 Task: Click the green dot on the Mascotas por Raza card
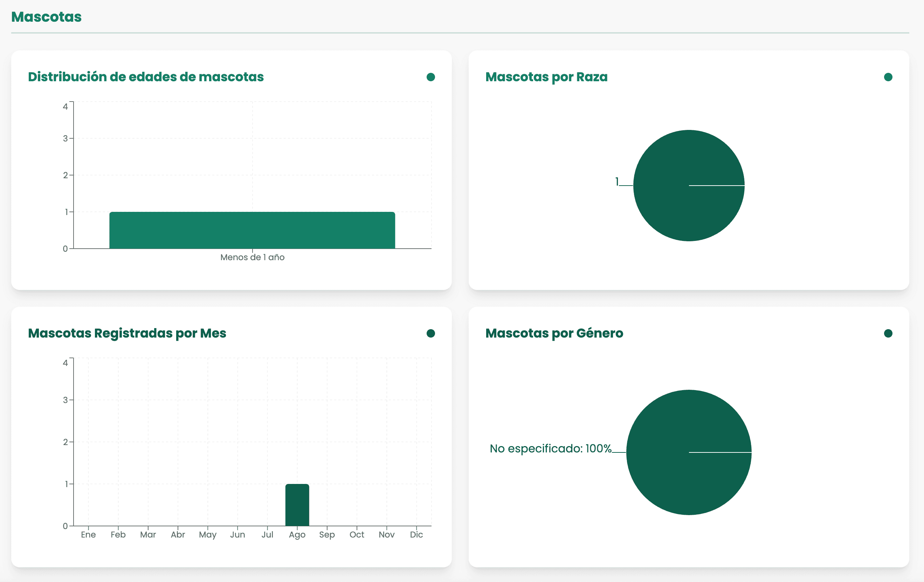888,77
